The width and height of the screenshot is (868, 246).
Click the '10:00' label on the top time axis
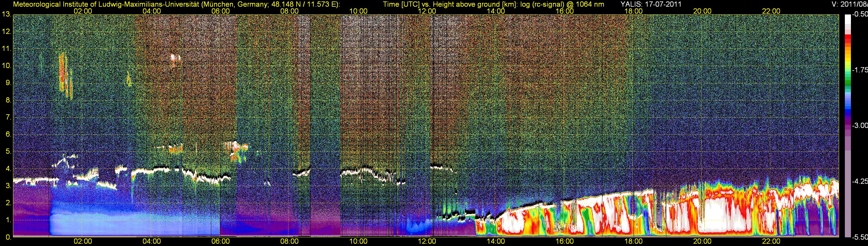click(x=358, y=11)
